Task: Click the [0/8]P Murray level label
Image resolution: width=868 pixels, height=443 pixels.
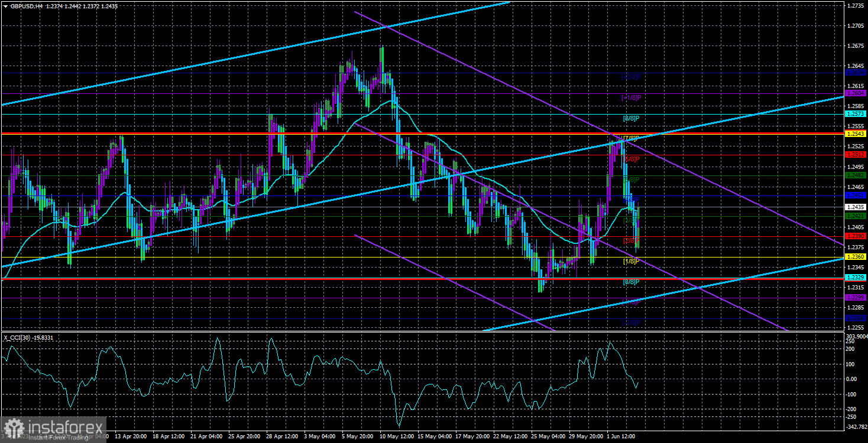Action: [631, 282]
